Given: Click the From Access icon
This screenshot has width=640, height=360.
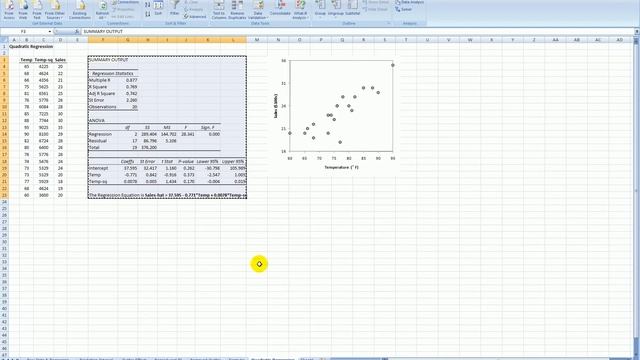Looking at the screenshot, I should 9,10.
